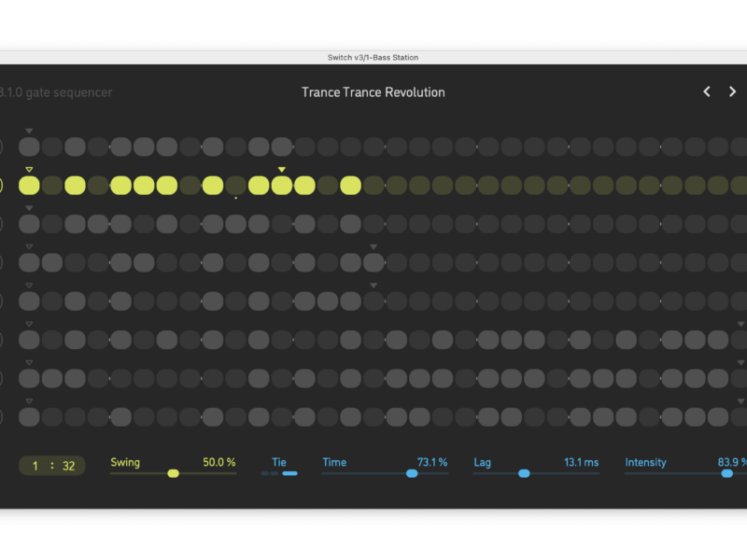The image size is (747, 560).
Task: Click the gate sequencer version label
Action: (x=56, y=92)
